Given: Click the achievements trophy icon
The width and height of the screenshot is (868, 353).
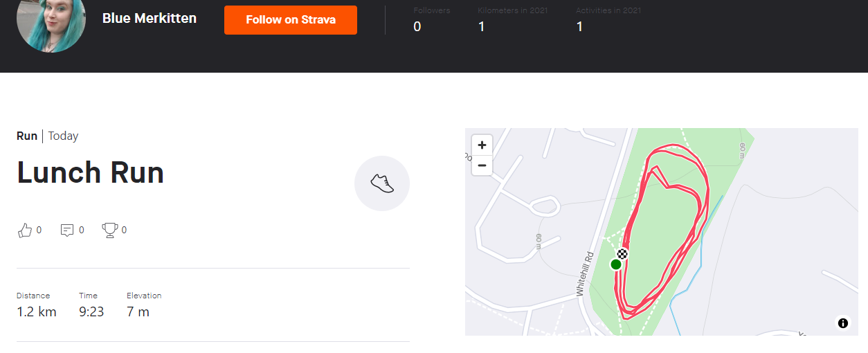Looking at the screenshot, I should tap(110, 230).
